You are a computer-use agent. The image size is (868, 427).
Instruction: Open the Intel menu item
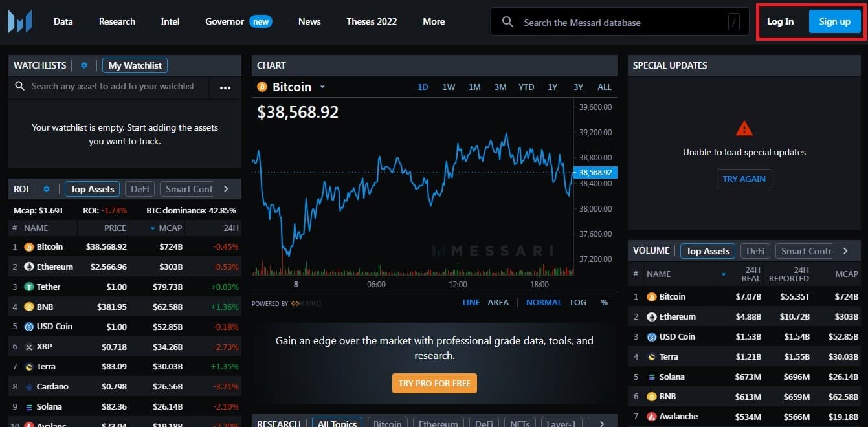(170, 21)
